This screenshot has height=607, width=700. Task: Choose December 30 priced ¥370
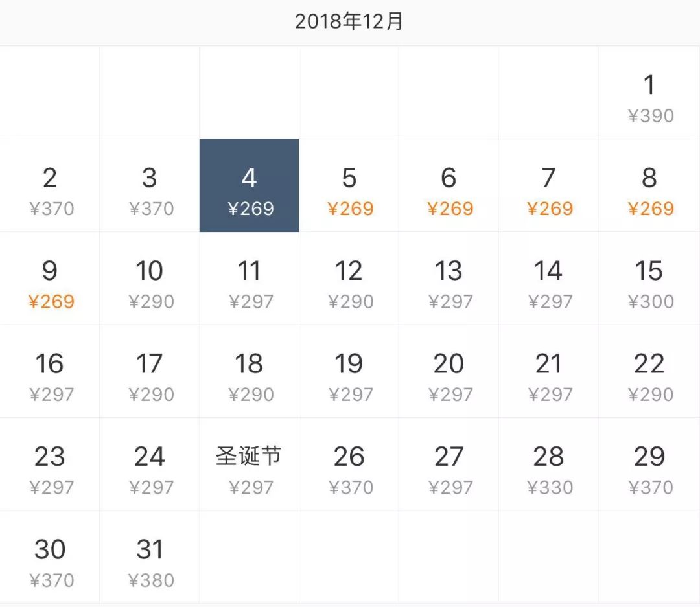(51, 561)
